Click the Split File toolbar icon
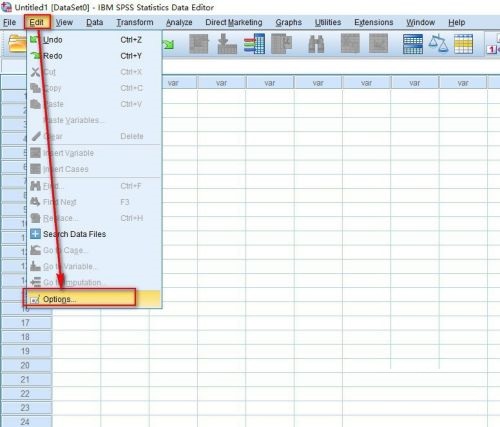Screen dimensions: 500x427 (413, 44)
